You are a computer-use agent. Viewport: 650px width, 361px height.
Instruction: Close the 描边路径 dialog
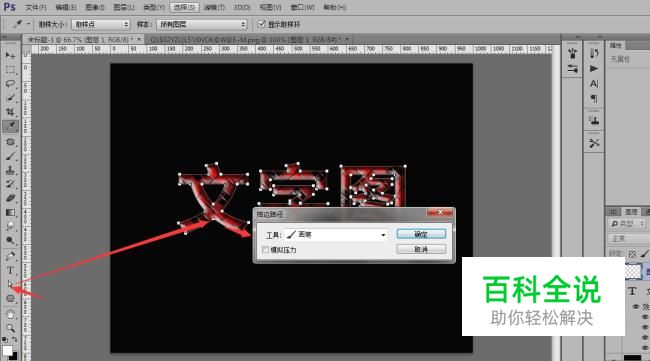(x=440, y=212)
